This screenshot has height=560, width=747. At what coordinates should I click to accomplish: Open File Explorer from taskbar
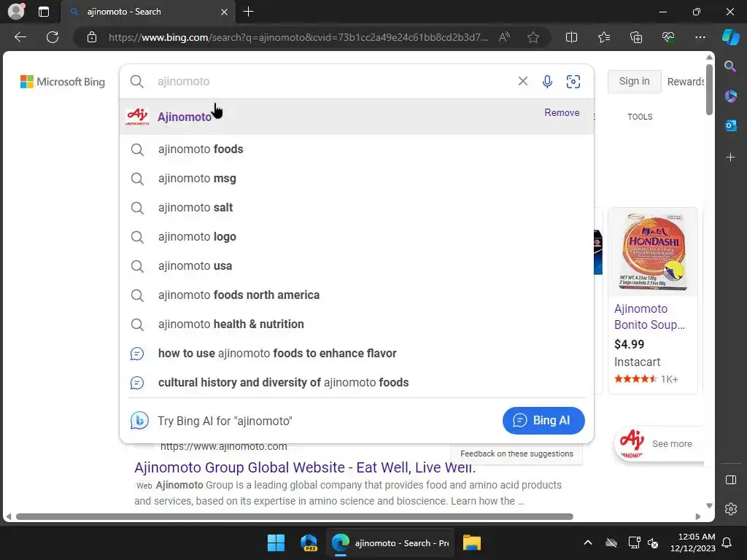click(472, 542)
